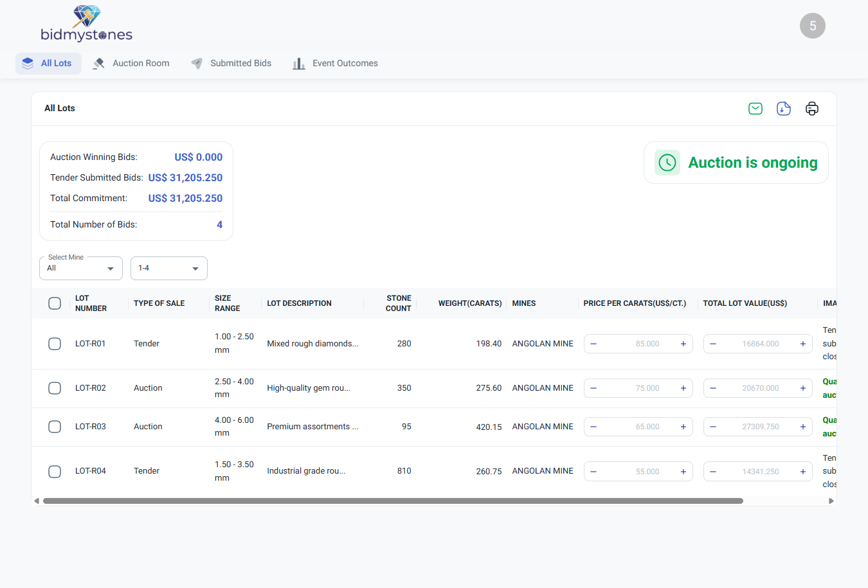Check the LOT-R04 row checkbox
This screenshot has width=868, height=588.
pyautogui.click(x=55, y=472)
